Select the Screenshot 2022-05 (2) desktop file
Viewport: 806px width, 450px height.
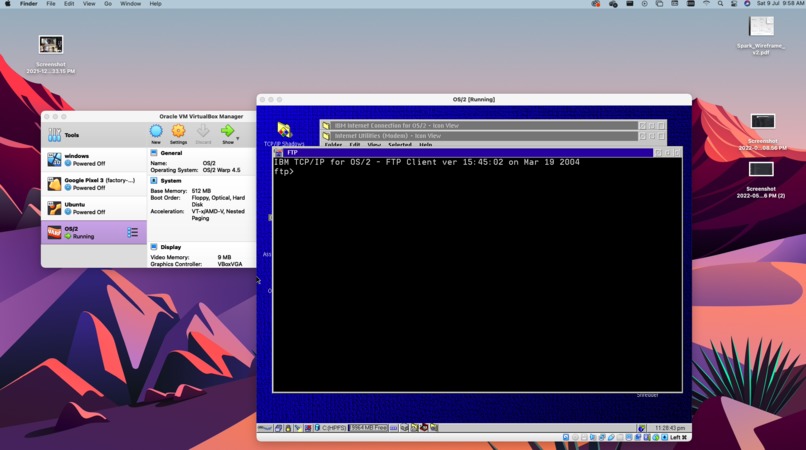coord(761,179)
